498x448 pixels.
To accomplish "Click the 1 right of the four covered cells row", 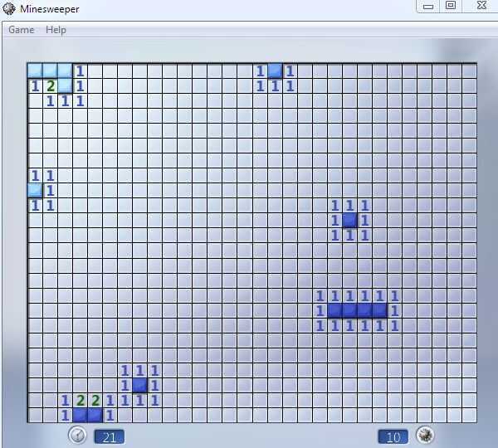I will pos(395,310).
